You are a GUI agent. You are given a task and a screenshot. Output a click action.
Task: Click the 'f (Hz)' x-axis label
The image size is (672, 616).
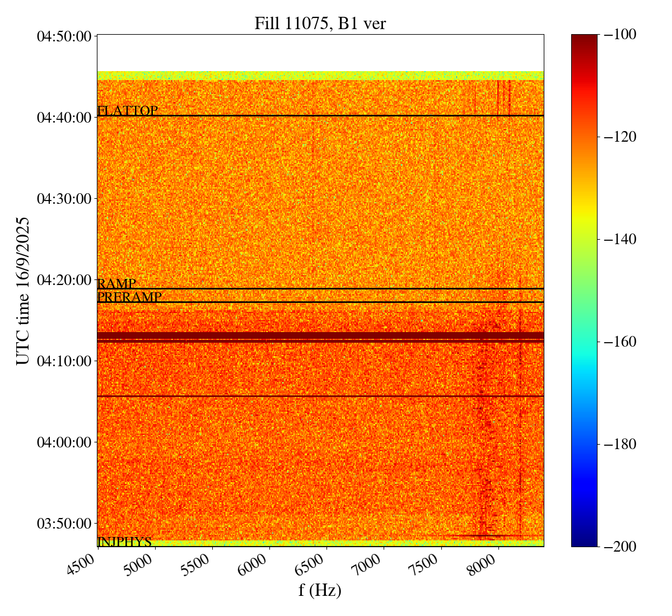[320, 590]
